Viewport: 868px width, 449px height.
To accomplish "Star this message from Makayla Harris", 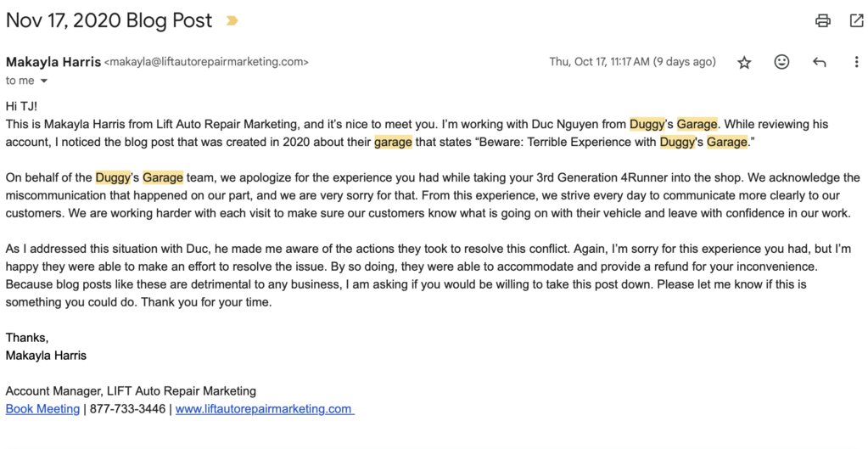I will tap(744, 62).
